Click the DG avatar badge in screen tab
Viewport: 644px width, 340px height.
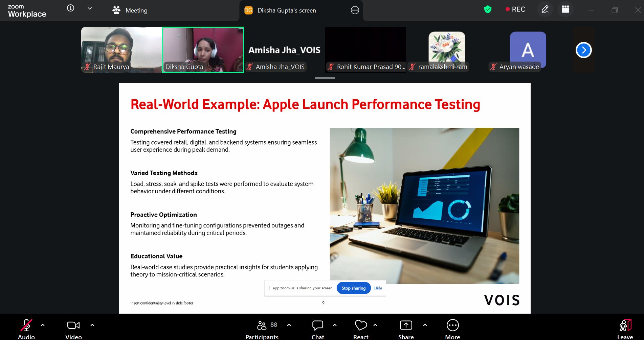click(248, 10)
